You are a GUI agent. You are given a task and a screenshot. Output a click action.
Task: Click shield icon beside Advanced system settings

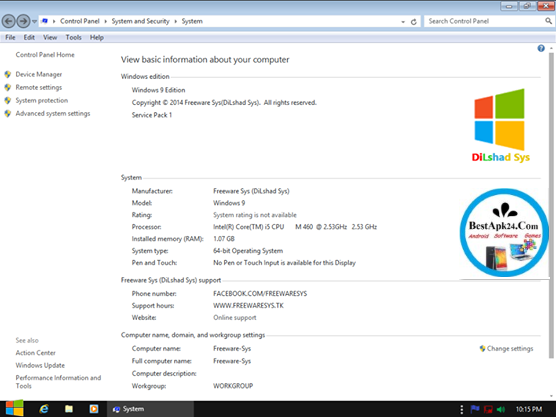[x=7, y=114]
